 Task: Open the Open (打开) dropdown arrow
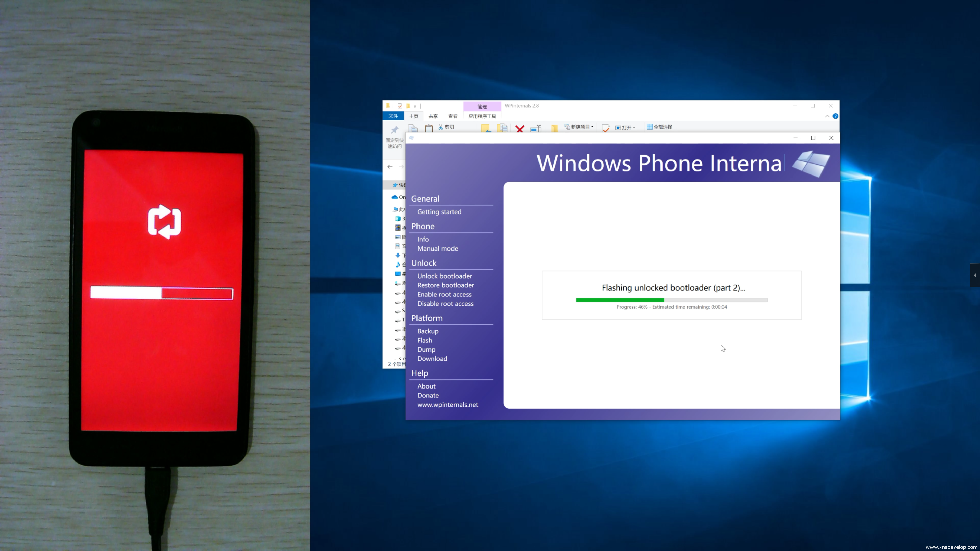[x=634, y=127]
